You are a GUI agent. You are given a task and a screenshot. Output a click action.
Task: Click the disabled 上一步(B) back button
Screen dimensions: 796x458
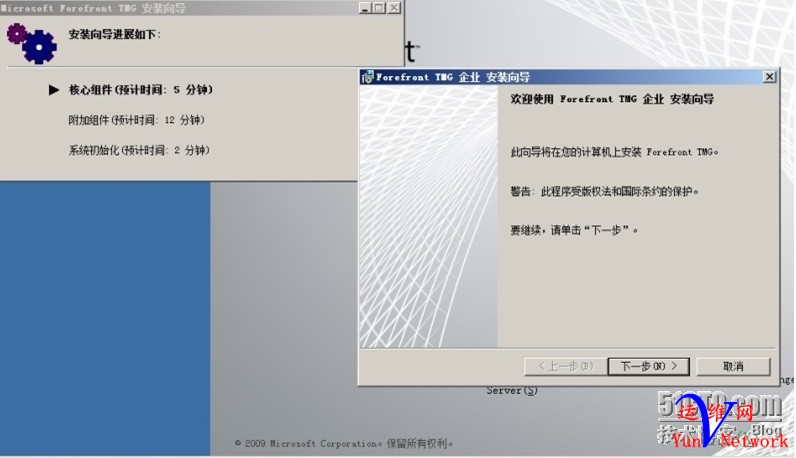(x=566, y=366)
